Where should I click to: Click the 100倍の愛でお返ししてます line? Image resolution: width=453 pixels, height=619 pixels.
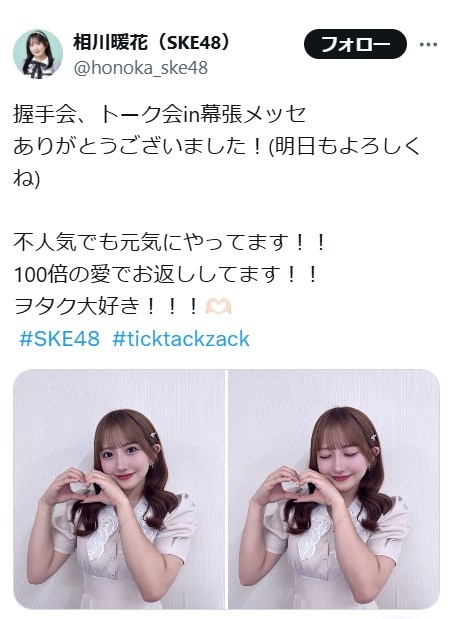click(166, 274)
